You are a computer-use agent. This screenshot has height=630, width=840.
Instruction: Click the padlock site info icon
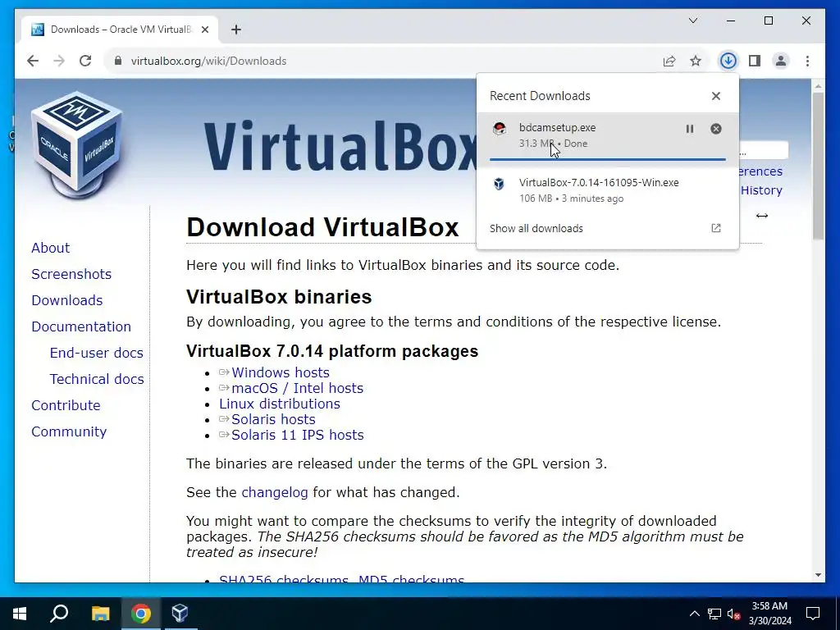point(118,61)
